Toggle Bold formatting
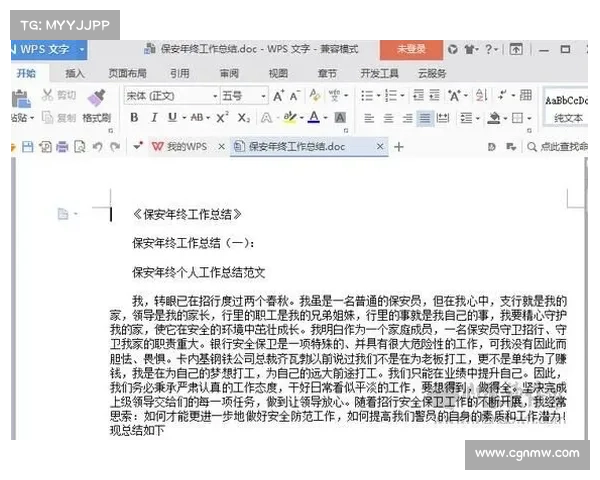 [x=134, y=118]
